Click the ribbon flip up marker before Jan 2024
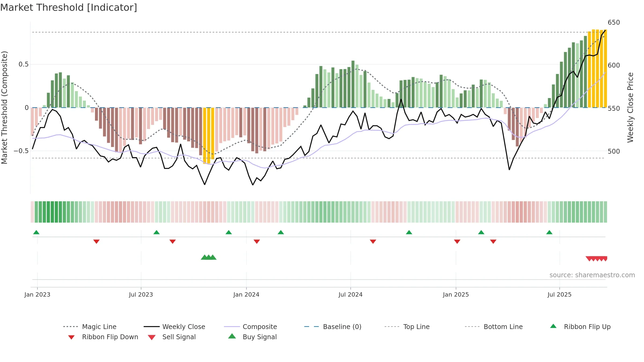The width and height of the screenshot is (644, 362). [x=229, y=232]
